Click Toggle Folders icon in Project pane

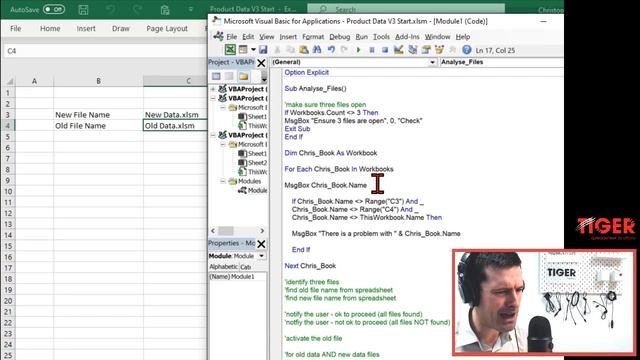tap(244, 76)
